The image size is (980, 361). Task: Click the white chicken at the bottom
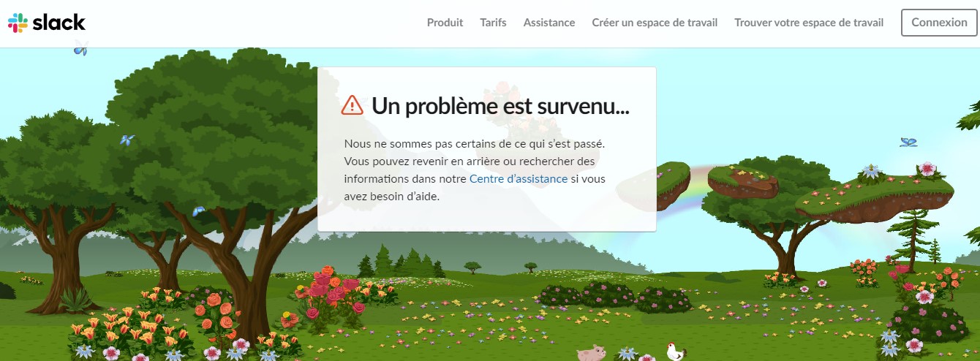[x=675, y=352]
